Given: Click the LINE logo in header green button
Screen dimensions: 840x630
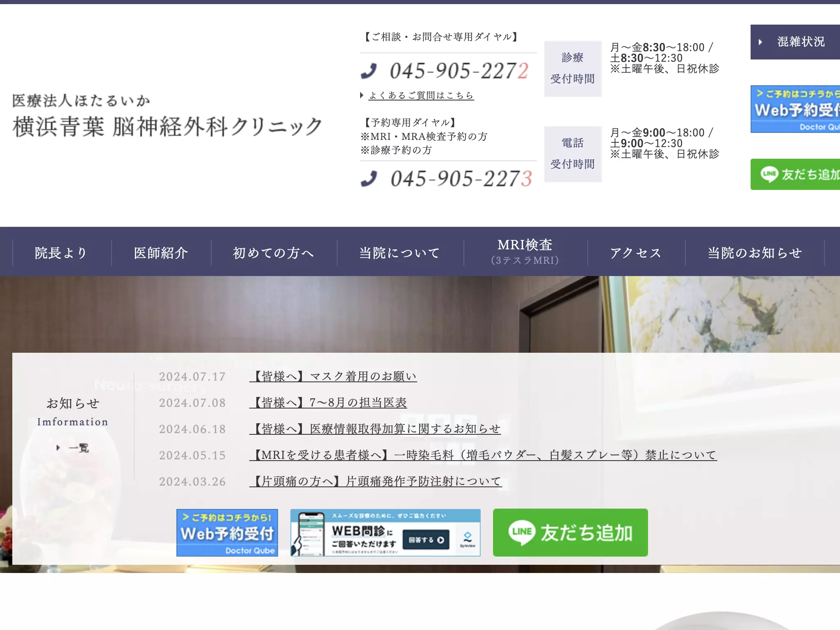Looking at the screenshot, I should (x=769, y=174).
